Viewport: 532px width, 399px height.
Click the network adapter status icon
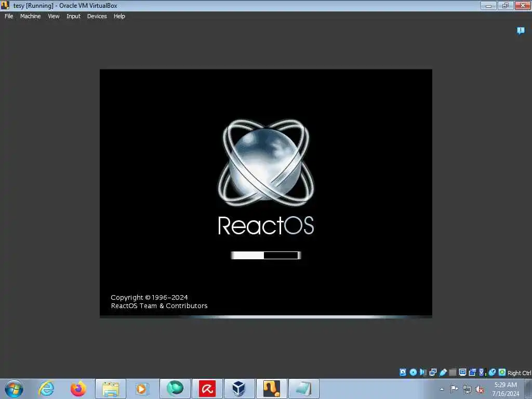433,372
